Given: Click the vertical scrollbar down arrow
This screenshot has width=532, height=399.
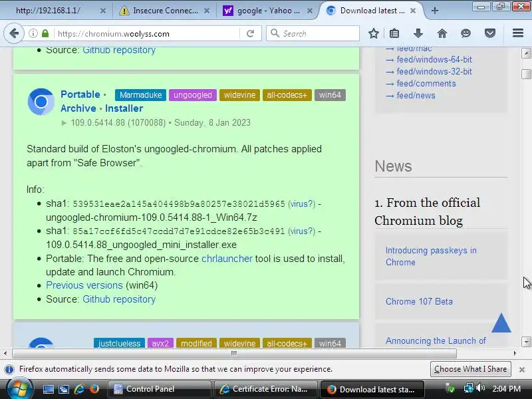Looking at the screenshot, I should [526, 342].
